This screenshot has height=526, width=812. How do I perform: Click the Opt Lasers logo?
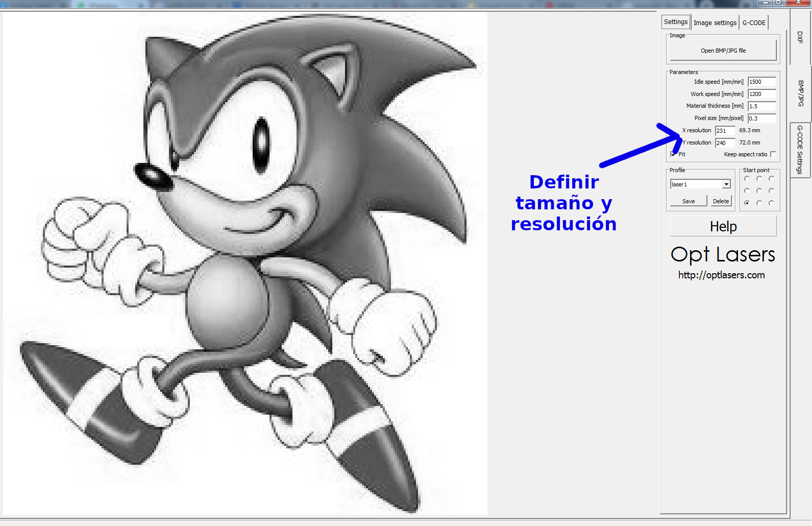(x=723, y=254)
